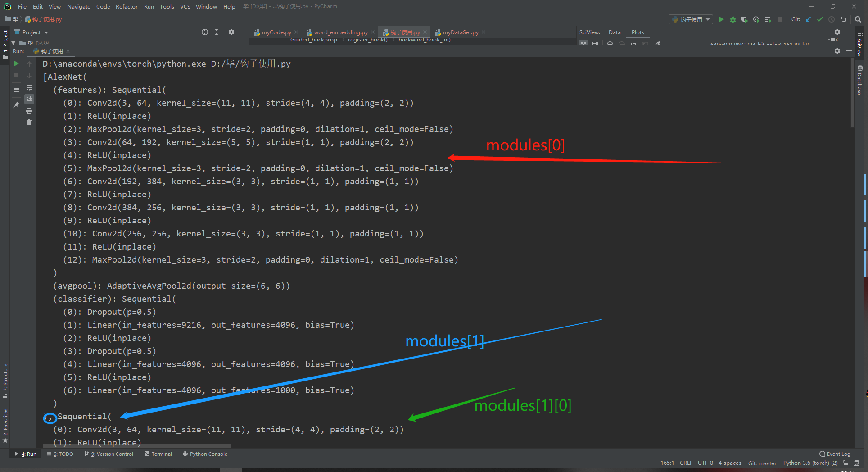Open Run panel settings gear
This screenshot has width=868, height=472.
click(837, 51)
